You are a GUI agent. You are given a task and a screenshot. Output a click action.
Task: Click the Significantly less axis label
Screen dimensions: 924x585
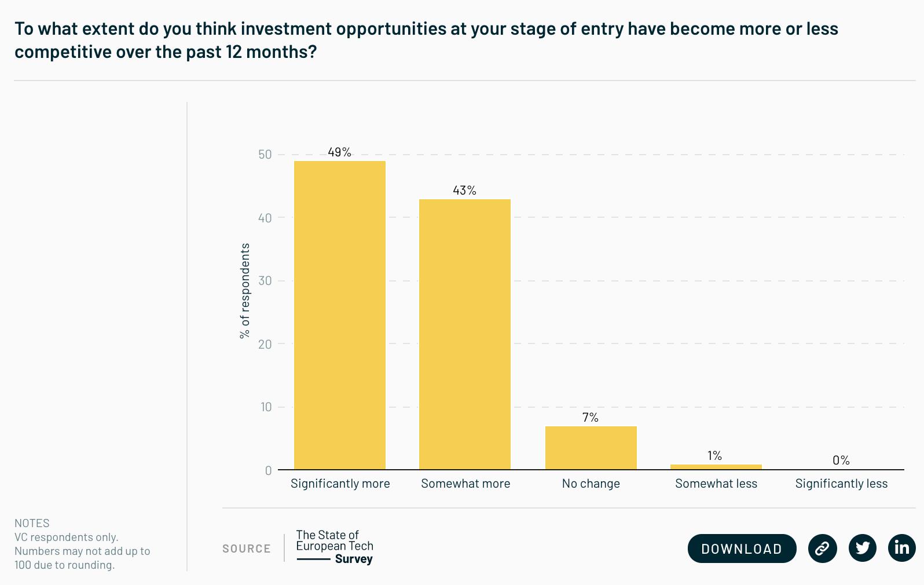841,484
